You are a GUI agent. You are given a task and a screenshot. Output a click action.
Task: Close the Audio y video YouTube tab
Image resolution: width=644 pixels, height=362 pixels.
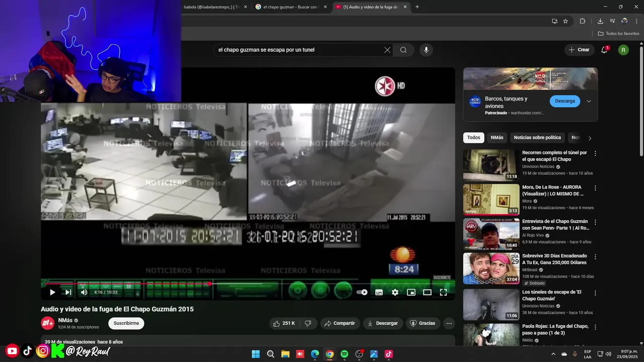tap(405, 7)
